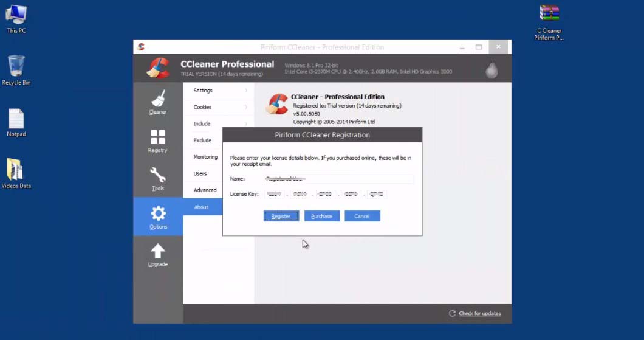644x340 pixels.
Task: Select This PC desktop icon
Action: [x=16, y=19]
